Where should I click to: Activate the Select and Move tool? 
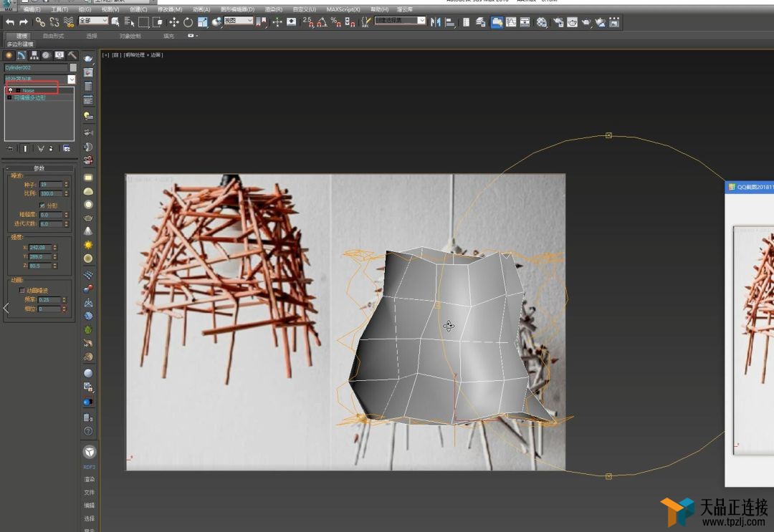173,21
